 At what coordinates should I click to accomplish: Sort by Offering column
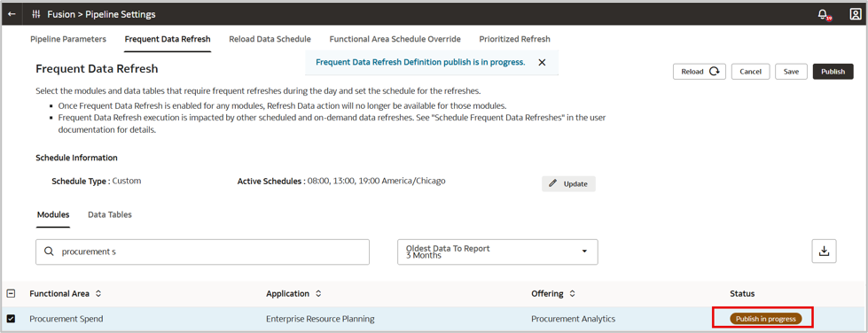[573, 294]
